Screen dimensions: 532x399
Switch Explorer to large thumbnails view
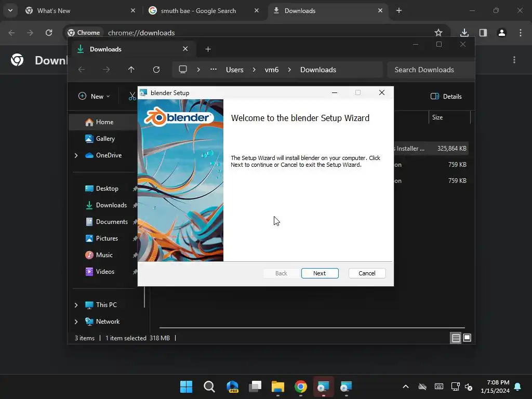coord(467,338)
